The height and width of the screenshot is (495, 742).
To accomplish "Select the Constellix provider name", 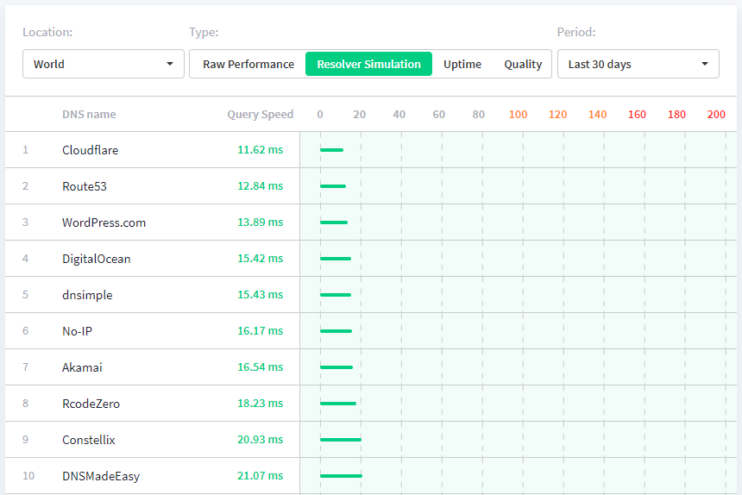I will coord(88,440).
